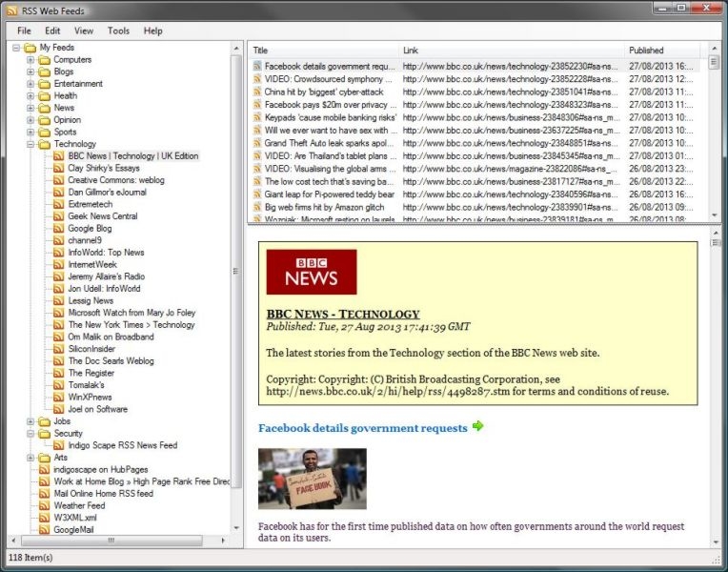Image resolution: width=728 pixels, height=572 pixels.
Task: Click the InfoWorld Top News feed icon
Action: coord(58,253)
